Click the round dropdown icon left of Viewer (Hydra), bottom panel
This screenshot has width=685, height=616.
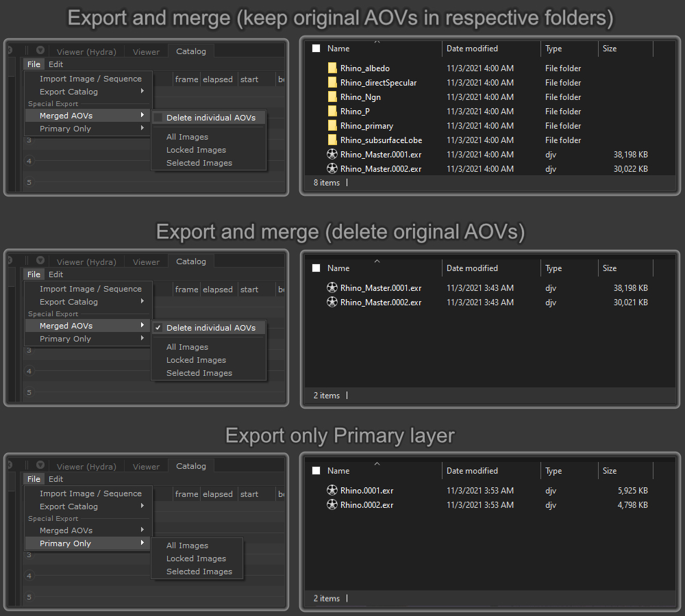40,465
